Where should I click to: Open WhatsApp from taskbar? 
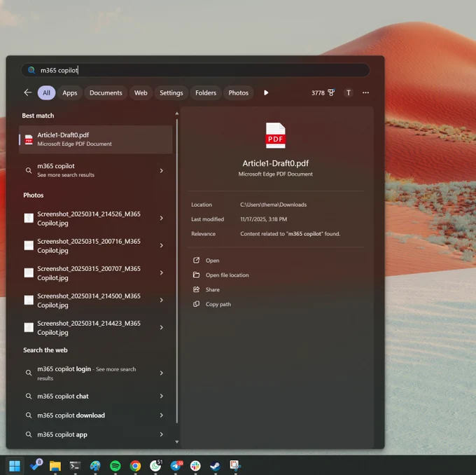[156, 465]
